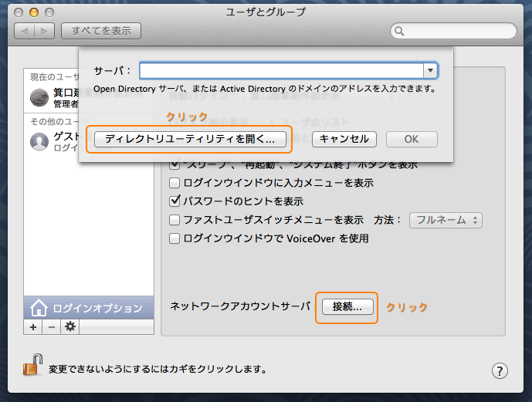Focus the サーバ address input field
The height and width of the screenshot is (402, 532).
tap(282, 70)
